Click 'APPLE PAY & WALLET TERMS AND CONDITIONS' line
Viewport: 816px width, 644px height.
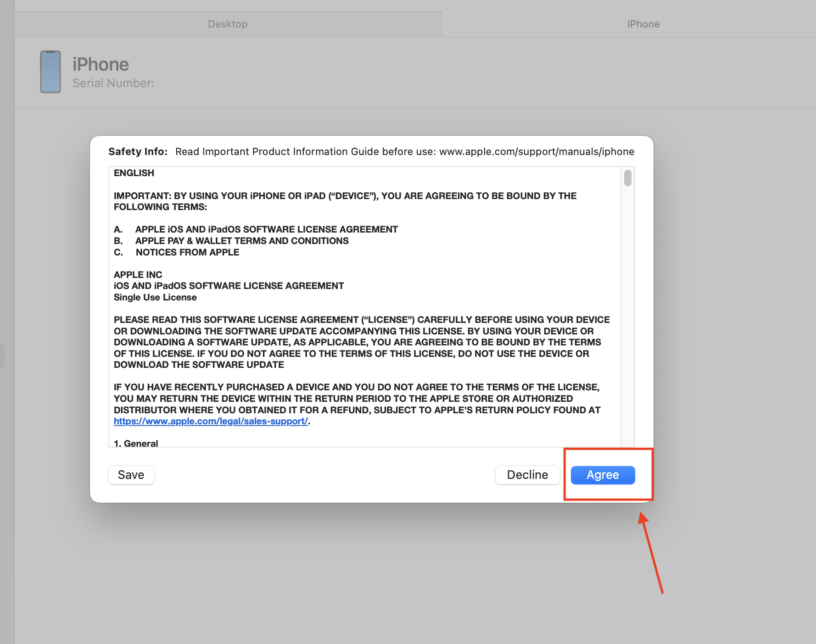(242, 241)
